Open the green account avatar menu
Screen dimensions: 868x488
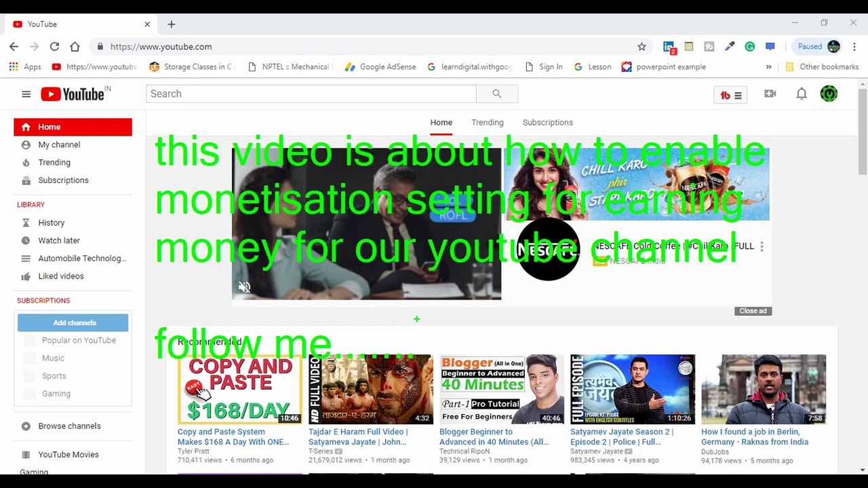coord(829,94)
